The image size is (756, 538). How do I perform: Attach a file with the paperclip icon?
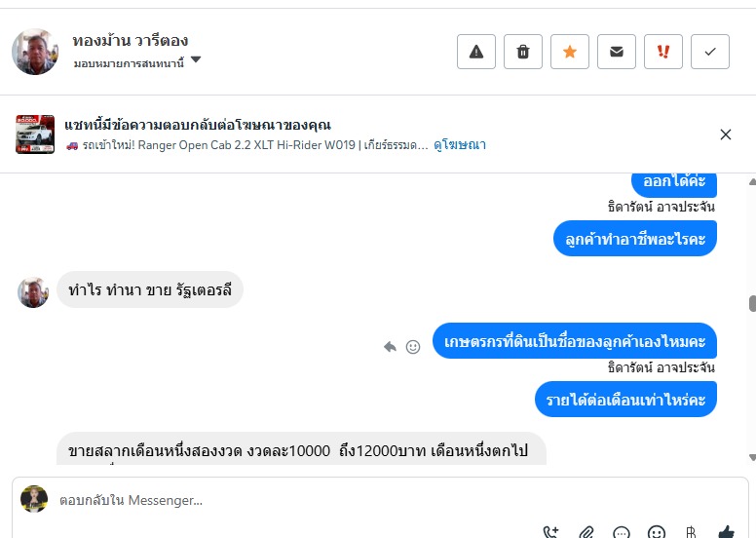click(586, 532)
